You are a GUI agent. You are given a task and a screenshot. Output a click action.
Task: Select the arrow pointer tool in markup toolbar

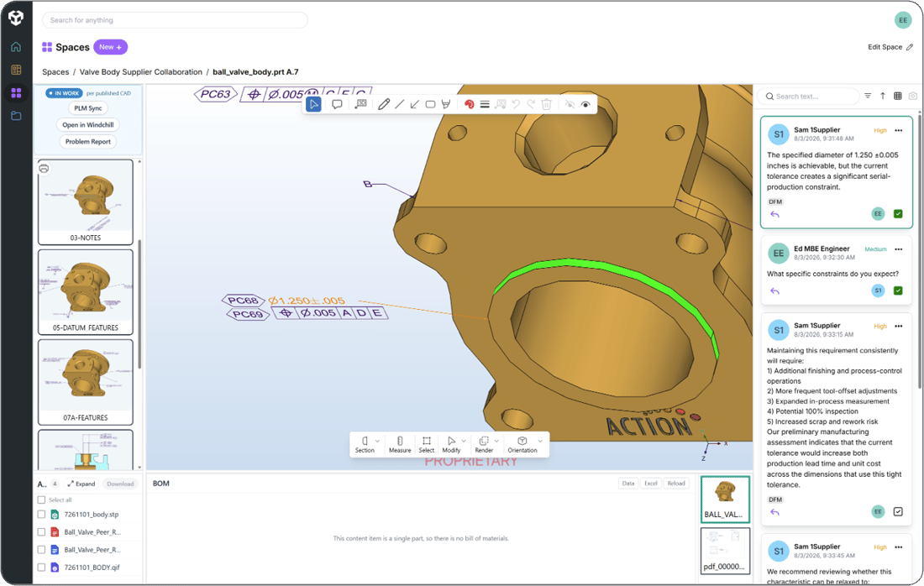[313, 104]
